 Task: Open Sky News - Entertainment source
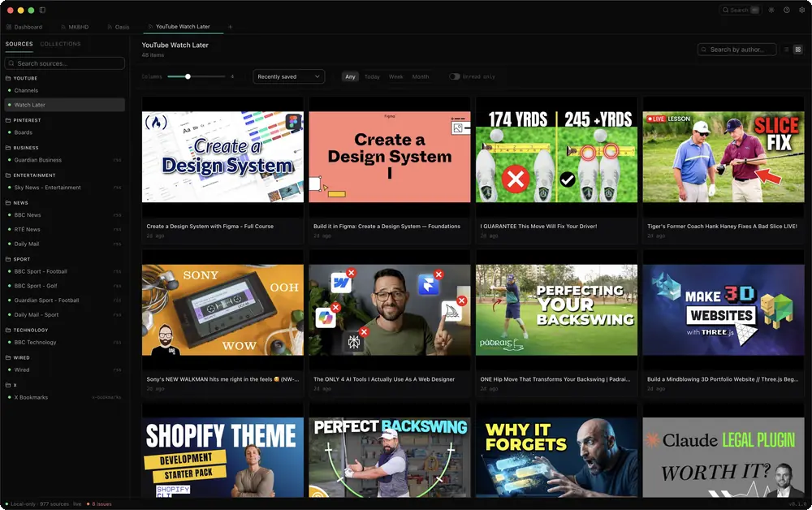click(x=65, y=188)
